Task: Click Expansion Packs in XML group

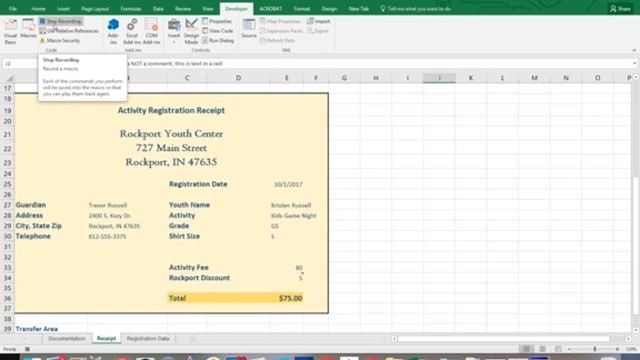Action: click(x=281, y=31)
